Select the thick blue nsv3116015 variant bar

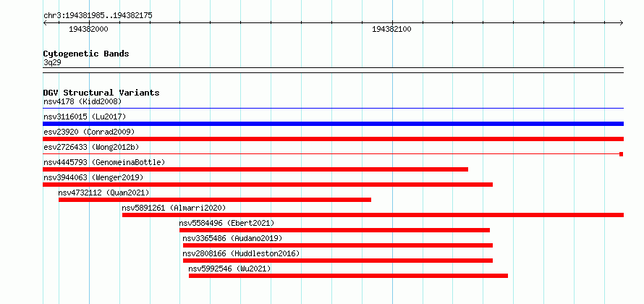333,124
